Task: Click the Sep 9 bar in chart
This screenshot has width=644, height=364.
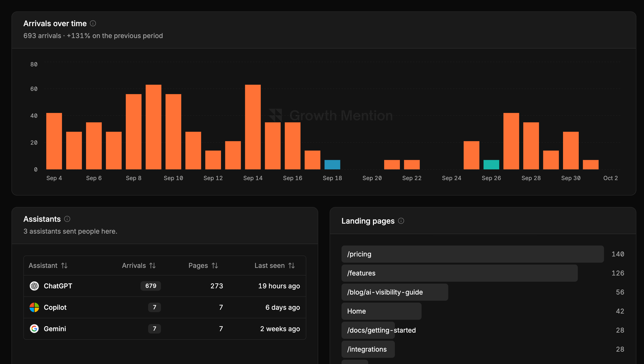Action: coord(153,127)
